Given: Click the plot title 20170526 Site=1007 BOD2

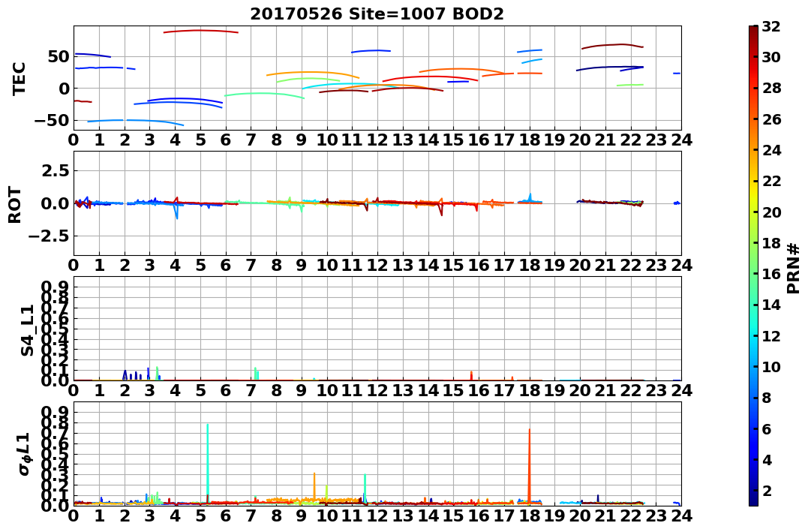Looking at the screenshot, I should click(377, 14).
